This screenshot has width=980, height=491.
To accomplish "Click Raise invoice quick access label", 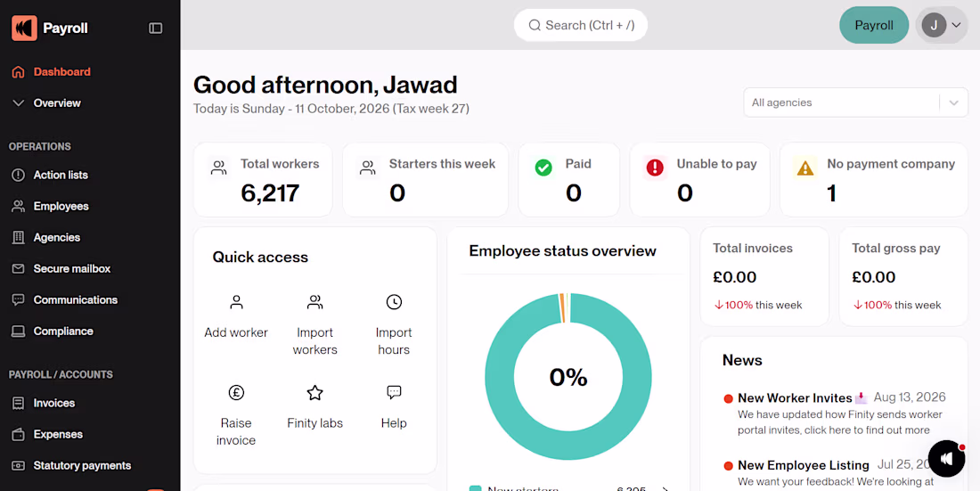I will point(236,432).
